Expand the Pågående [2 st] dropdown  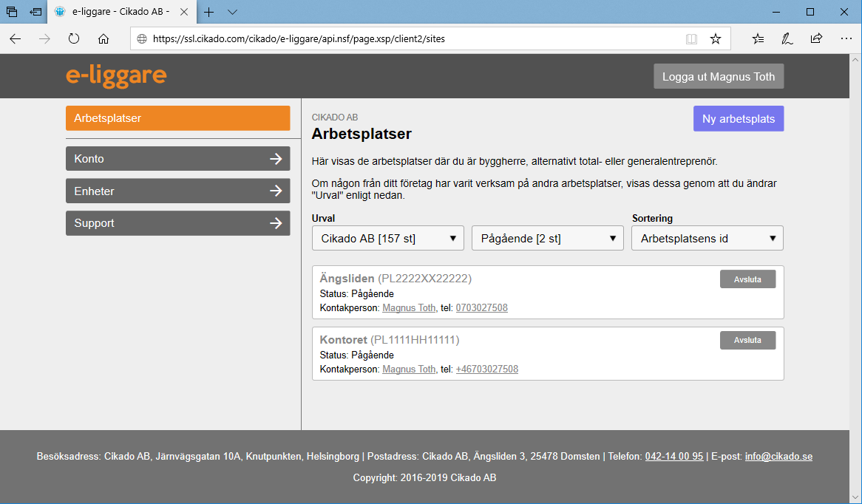[x=548, y=239]
